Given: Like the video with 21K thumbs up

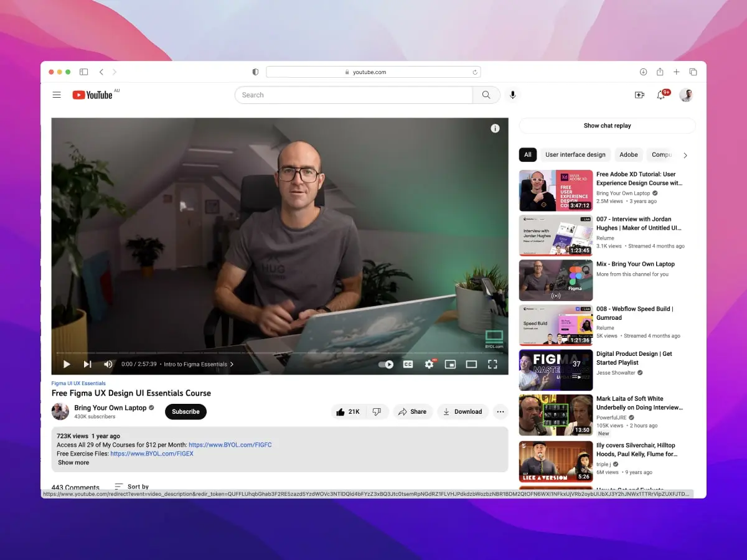Looking at the screenshot, I should [x=348, y=412].
